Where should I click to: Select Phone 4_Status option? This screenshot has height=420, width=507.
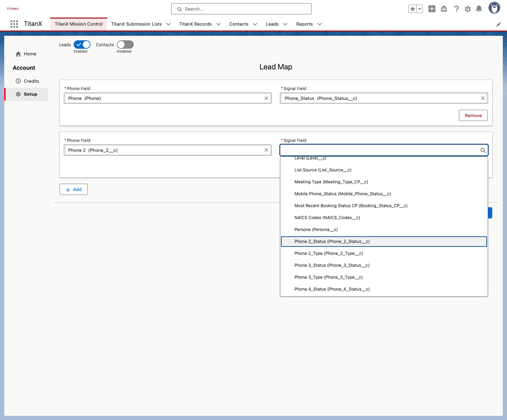coord(384,289)
